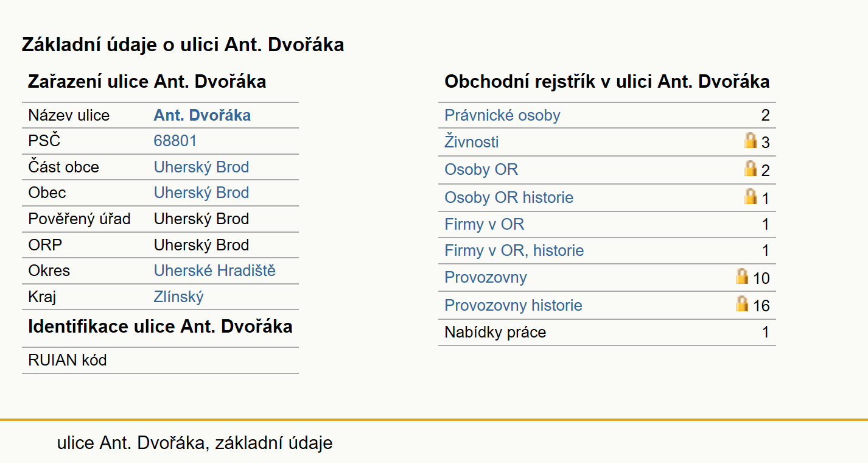Viewport: 868px width, 463px height.
Task: Click the lock icon beside Živnosti
Action: [751, 140]
